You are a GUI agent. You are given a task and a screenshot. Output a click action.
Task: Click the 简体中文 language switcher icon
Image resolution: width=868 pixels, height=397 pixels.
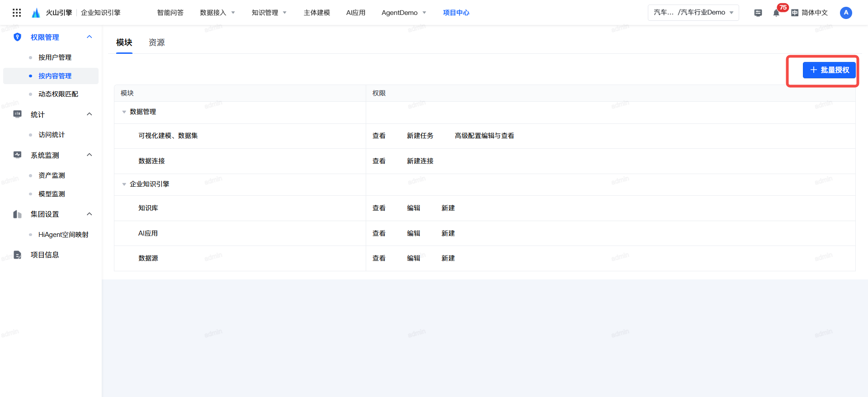[795, 13]
